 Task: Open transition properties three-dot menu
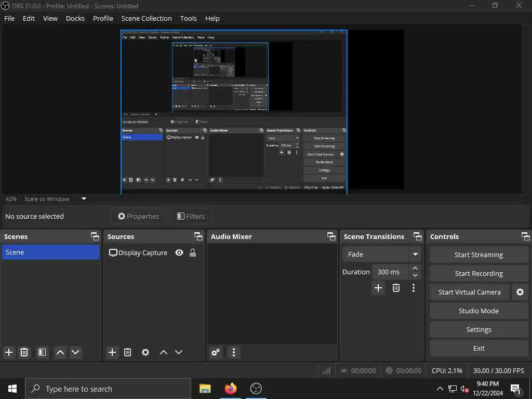coord(413,288)
